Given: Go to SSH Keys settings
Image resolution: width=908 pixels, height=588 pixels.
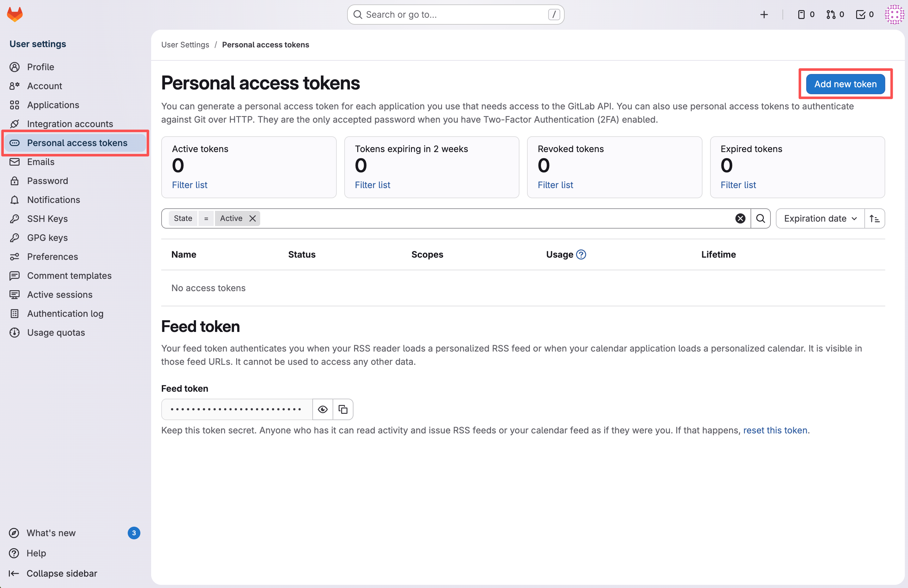Looking at the screenshot, I should (47, 219).
